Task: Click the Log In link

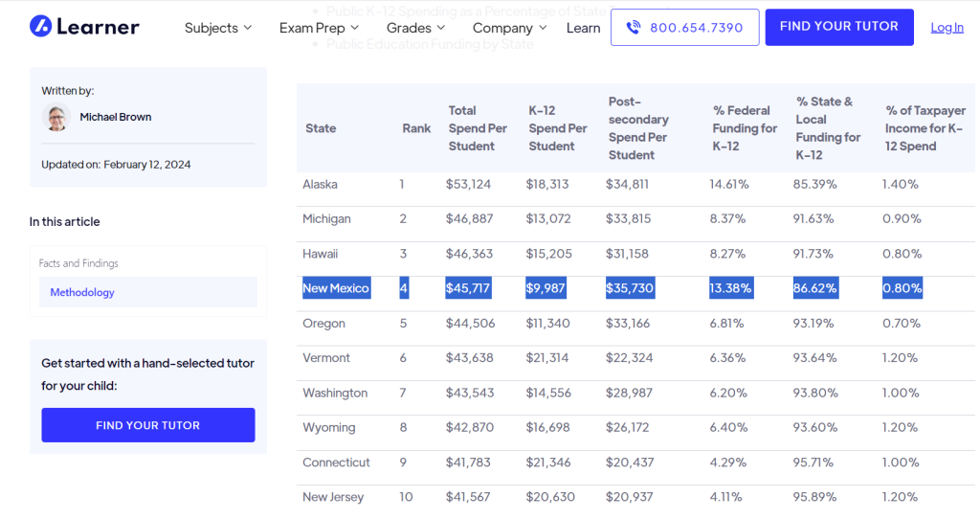Action: [x=947, y=28]
